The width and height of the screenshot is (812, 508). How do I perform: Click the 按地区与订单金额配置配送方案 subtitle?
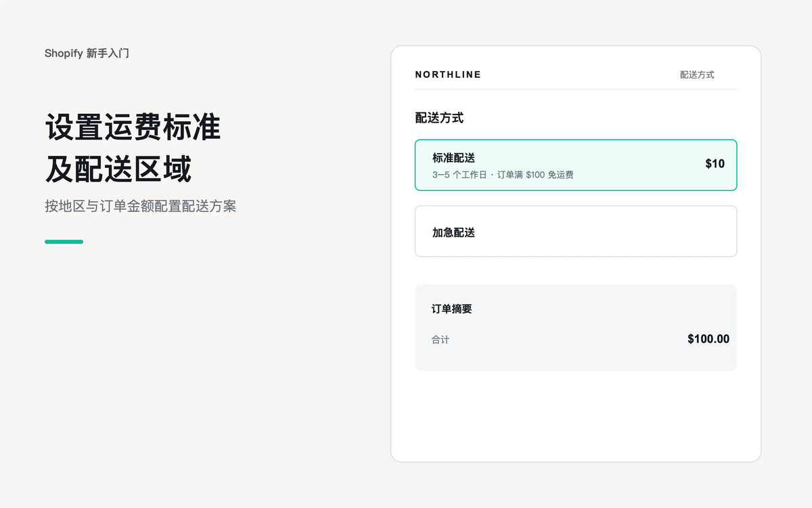pyautogui.click(x=141, y=207)
